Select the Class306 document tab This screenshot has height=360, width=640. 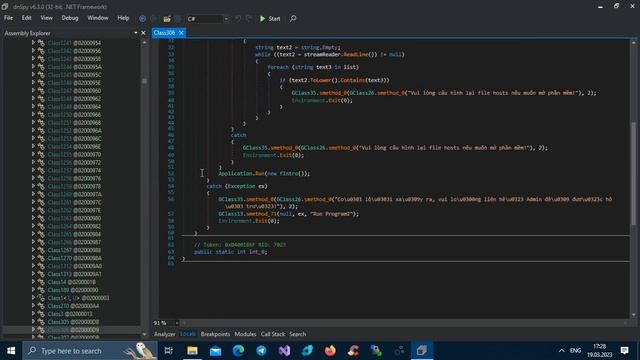(164, 33)
